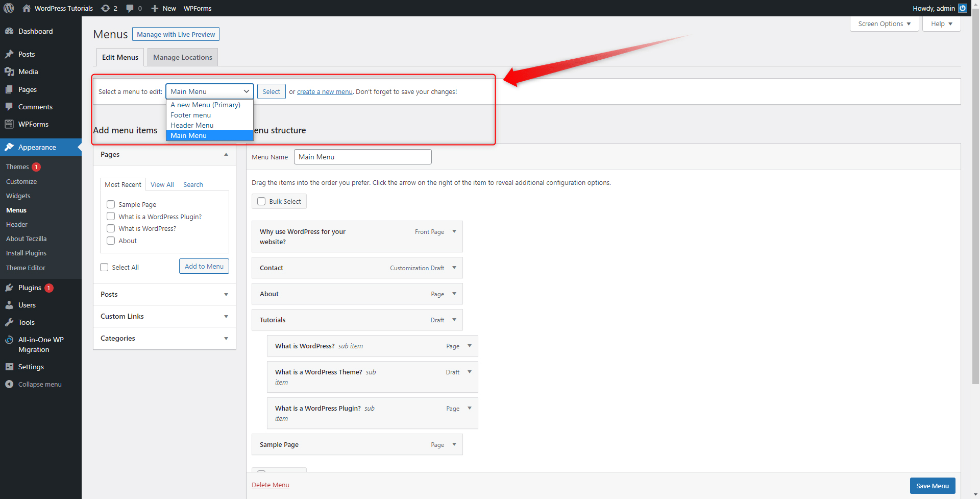980x499 pixels.
Task: Click the Plugins plug icon
Action: [9, 288]
